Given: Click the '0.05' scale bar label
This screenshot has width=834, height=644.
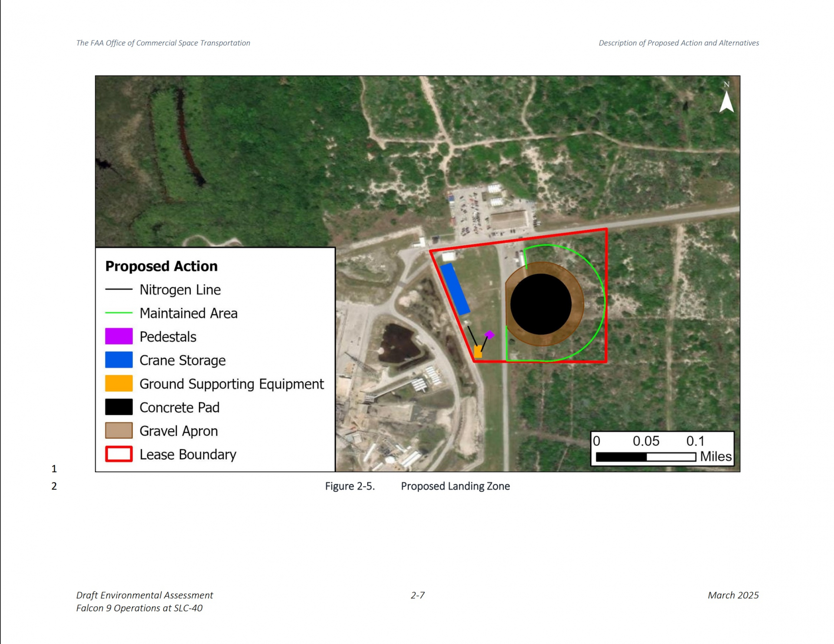Looking at the screenshot, I should 646,441.
